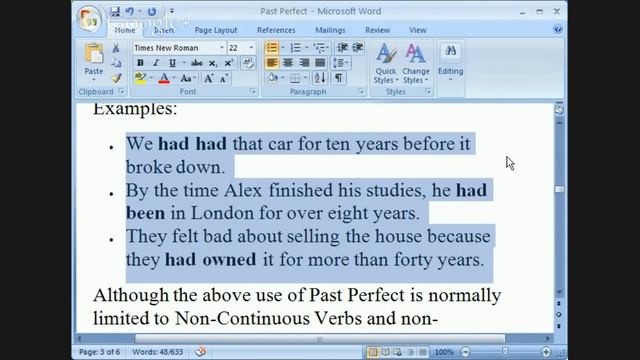Grow the font size

tap(209, 78)
